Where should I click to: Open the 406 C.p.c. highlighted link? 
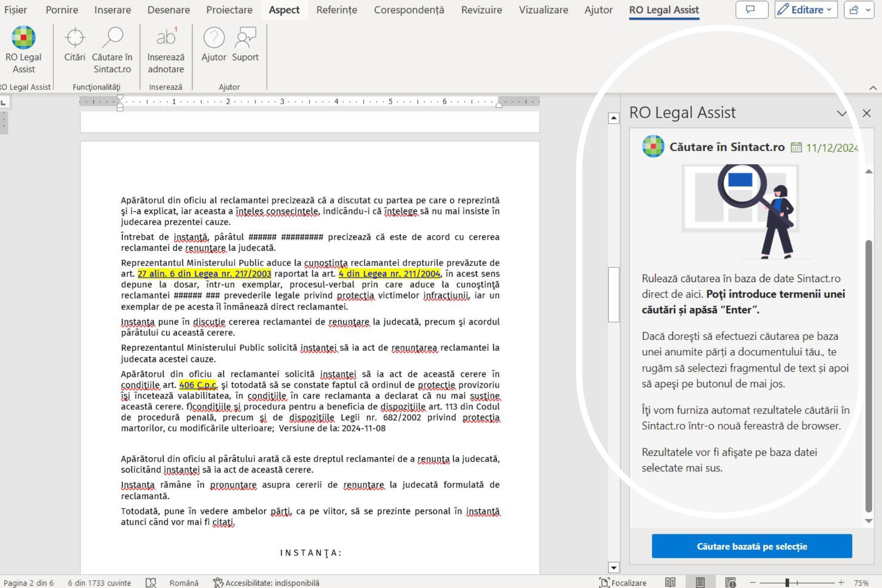coord(198,385)
